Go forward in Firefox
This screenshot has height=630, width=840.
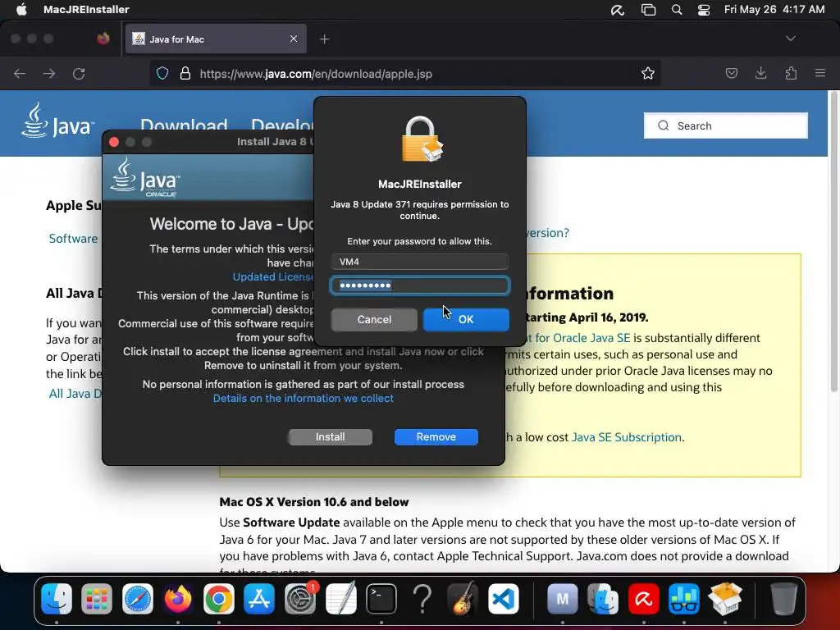click(49, 73)
